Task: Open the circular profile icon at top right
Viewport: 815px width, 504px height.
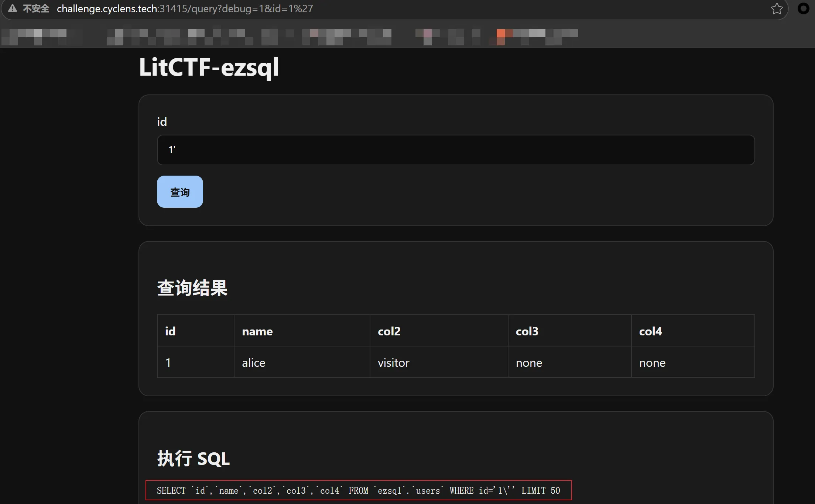Action: click(x=804, y=8)
